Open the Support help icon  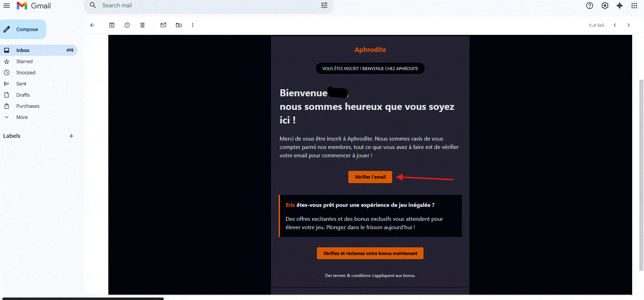[590, 6]
